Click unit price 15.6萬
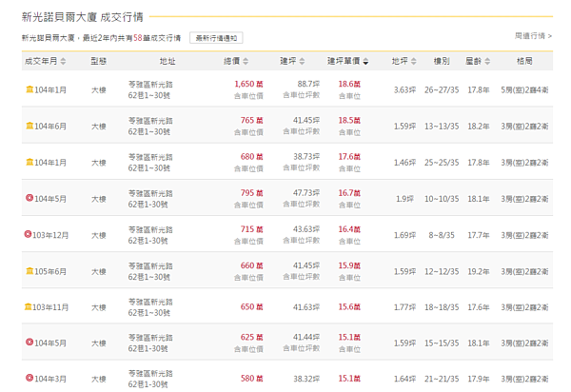 (x=349, y=306)
